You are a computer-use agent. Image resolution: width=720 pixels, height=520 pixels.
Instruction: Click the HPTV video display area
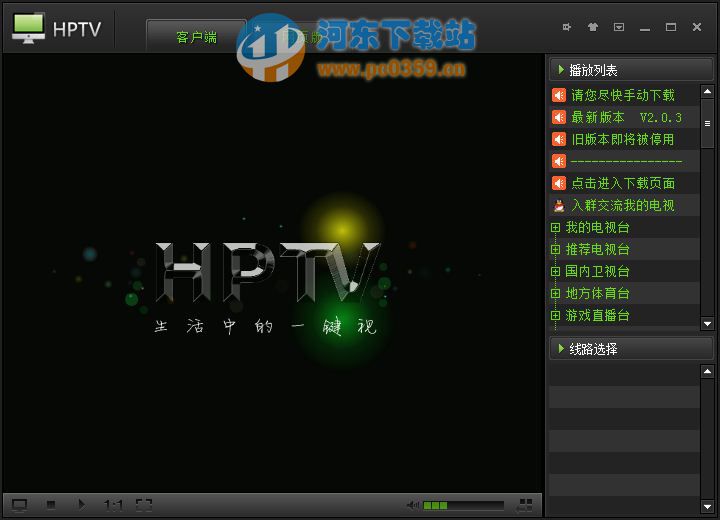273,273
